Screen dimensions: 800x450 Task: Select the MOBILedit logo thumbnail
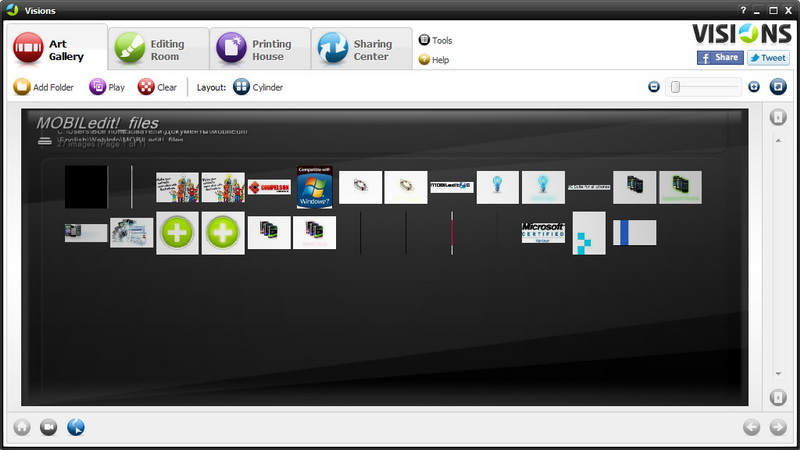452,187
